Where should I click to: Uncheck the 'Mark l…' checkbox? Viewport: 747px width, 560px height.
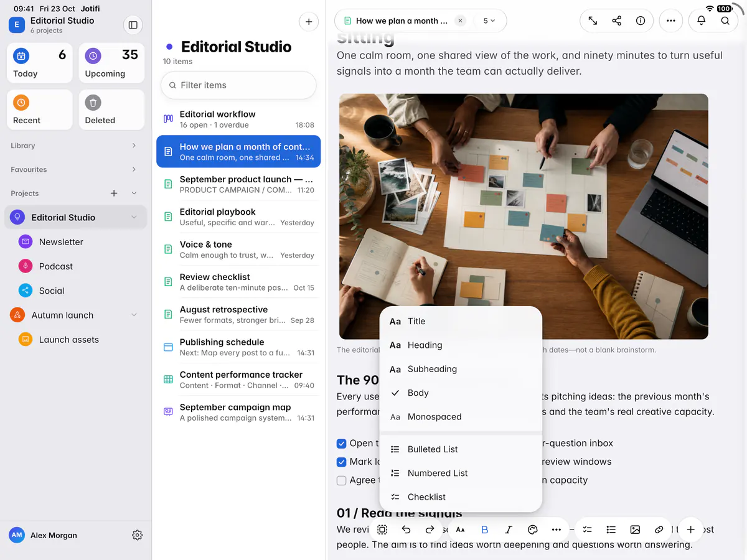(x=341, y=462)
